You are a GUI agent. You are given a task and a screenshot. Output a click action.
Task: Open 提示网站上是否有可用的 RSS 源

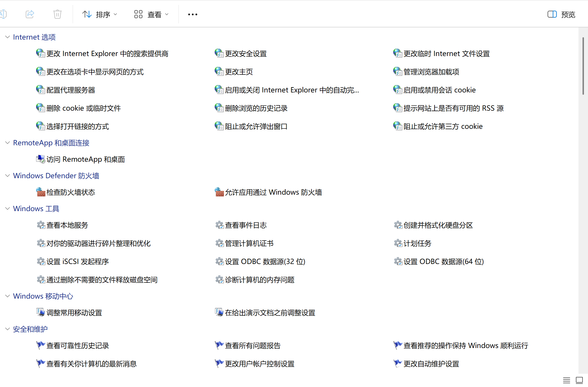point(454,108)
